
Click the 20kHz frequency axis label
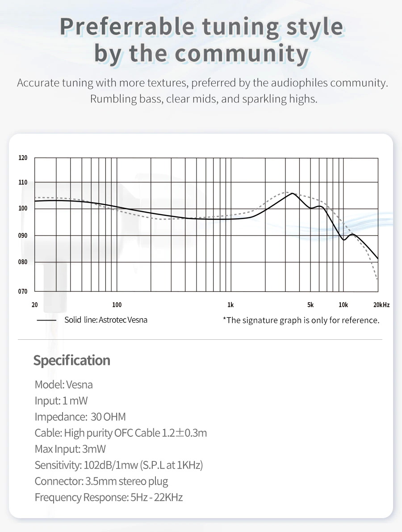coord(381,305)
